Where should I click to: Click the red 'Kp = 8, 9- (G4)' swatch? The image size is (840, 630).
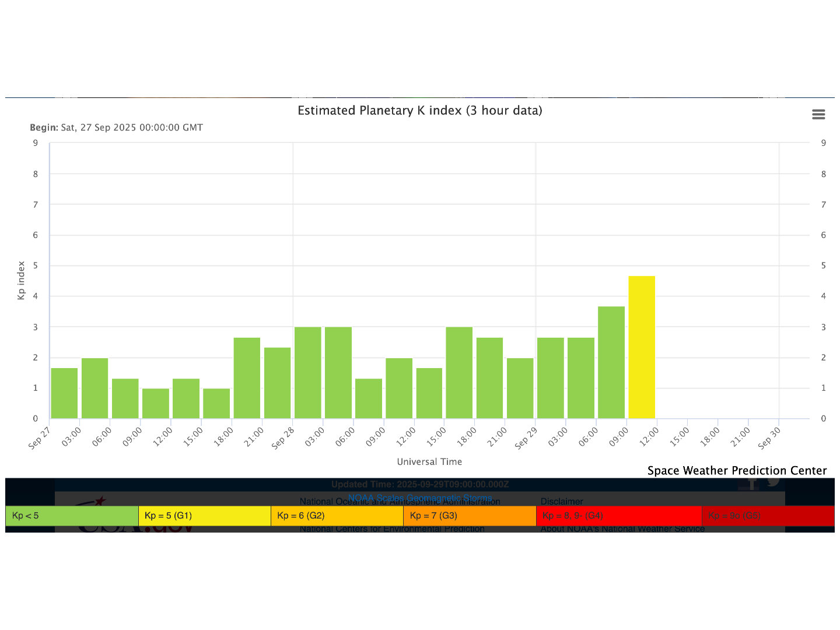point(618,516)
